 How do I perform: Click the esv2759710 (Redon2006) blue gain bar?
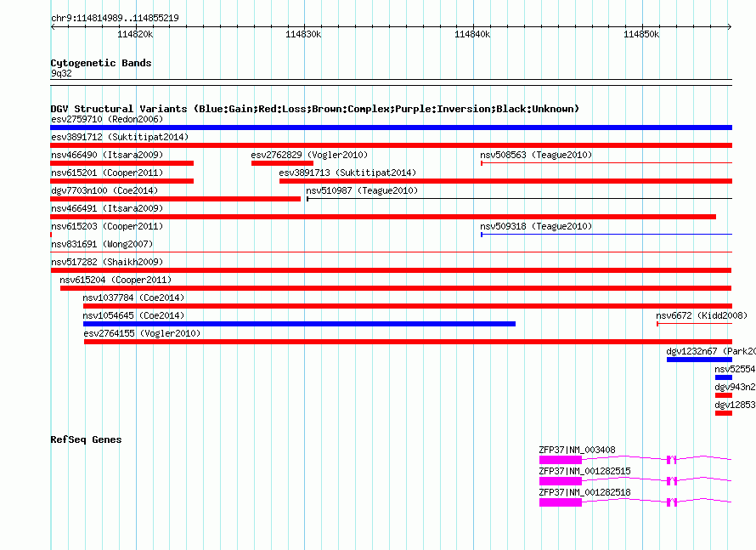pyautogui.click(x=391, y=128)
